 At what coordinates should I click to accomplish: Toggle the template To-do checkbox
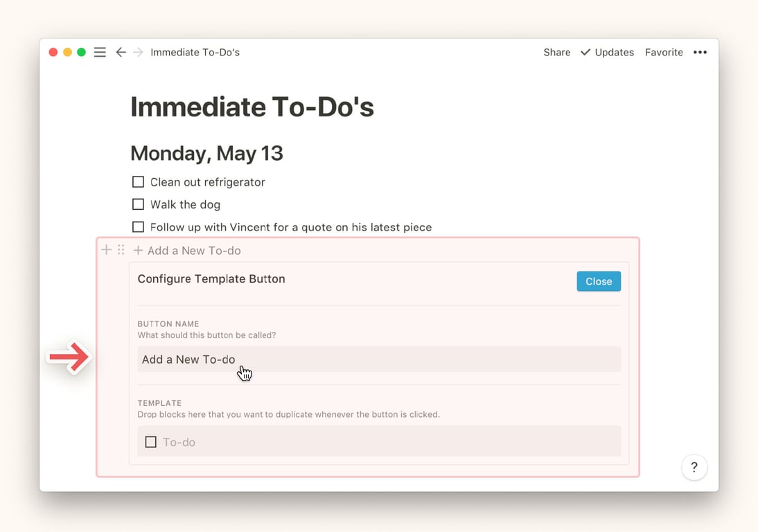click(150, 442)
